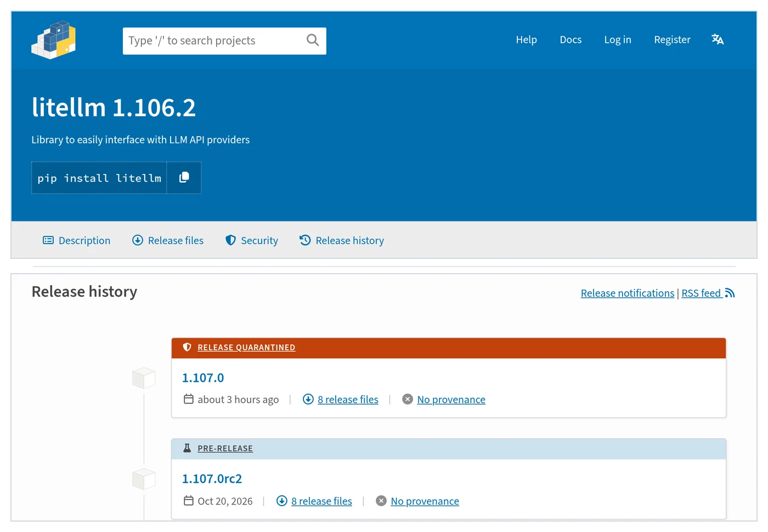This screenshot has width=768, height=532.
Task: Click the package cube icon for 1.107.0
Action: [144, 378]
